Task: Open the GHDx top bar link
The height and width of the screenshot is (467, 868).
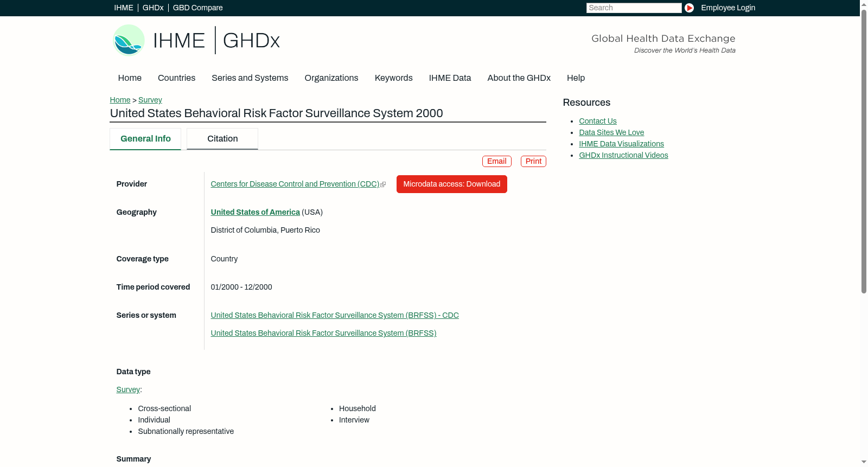Action: coord(153,8)
